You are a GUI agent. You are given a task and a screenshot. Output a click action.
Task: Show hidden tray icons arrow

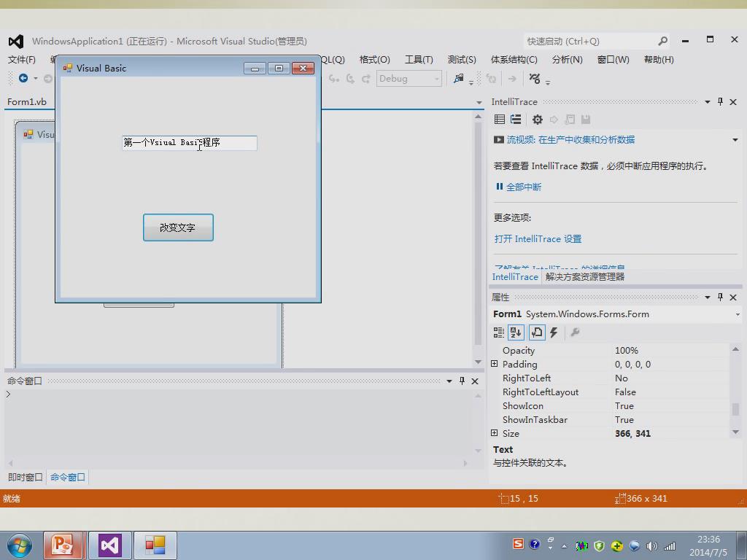564,546
